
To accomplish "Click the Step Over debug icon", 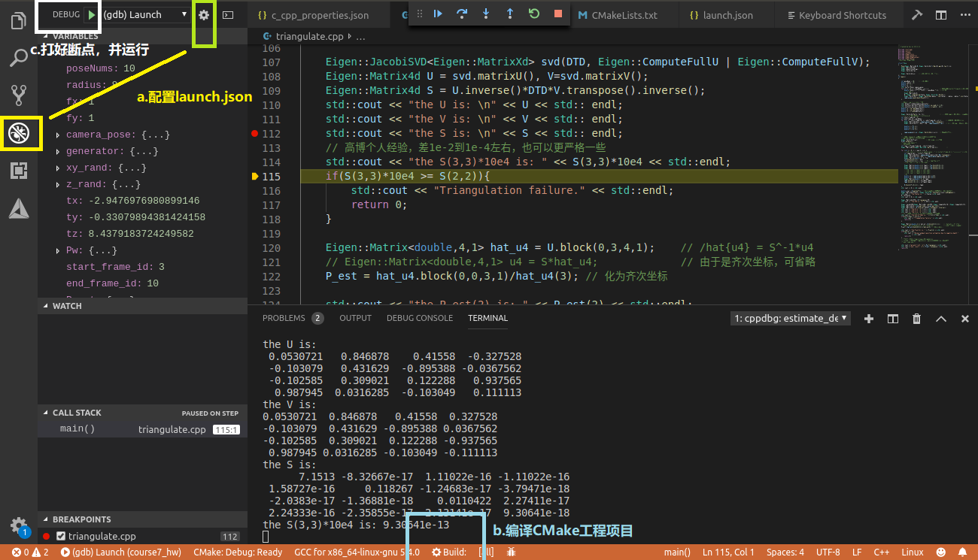I will tap(461, 14).
